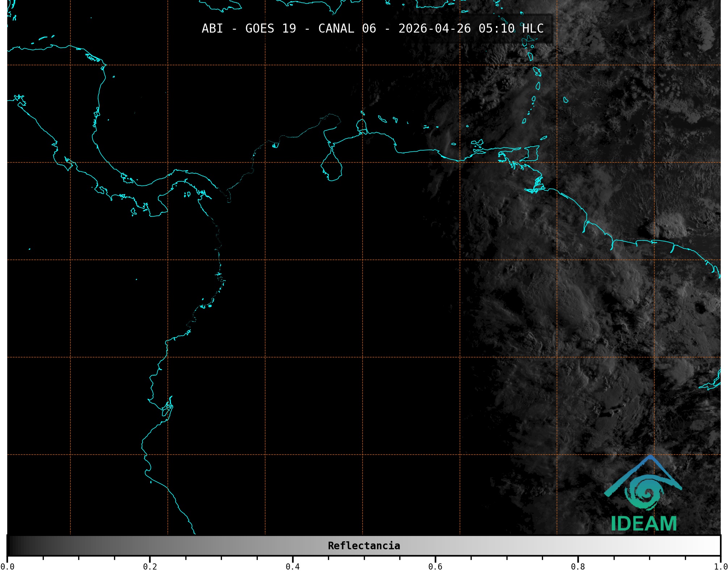Click the 0.4 tick label below colorbar

pyautogui.click(x=293, y=566)
